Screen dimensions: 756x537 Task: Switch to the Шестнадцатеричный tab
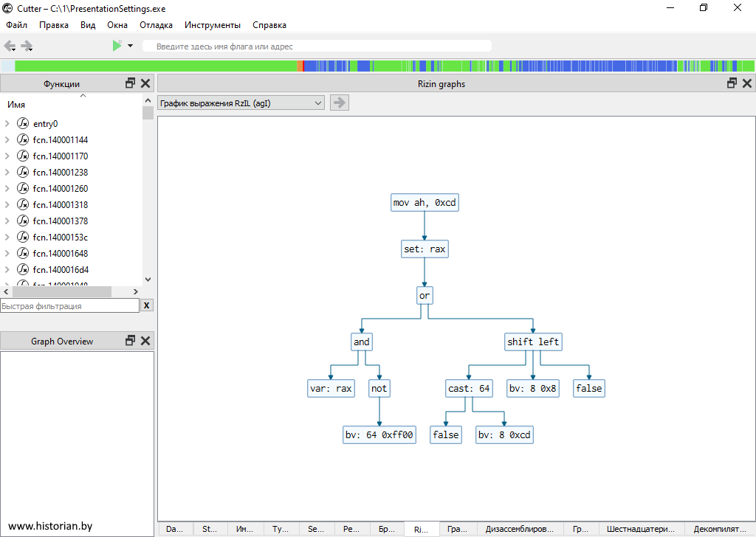pyautogui.click(x=640, y=529)
